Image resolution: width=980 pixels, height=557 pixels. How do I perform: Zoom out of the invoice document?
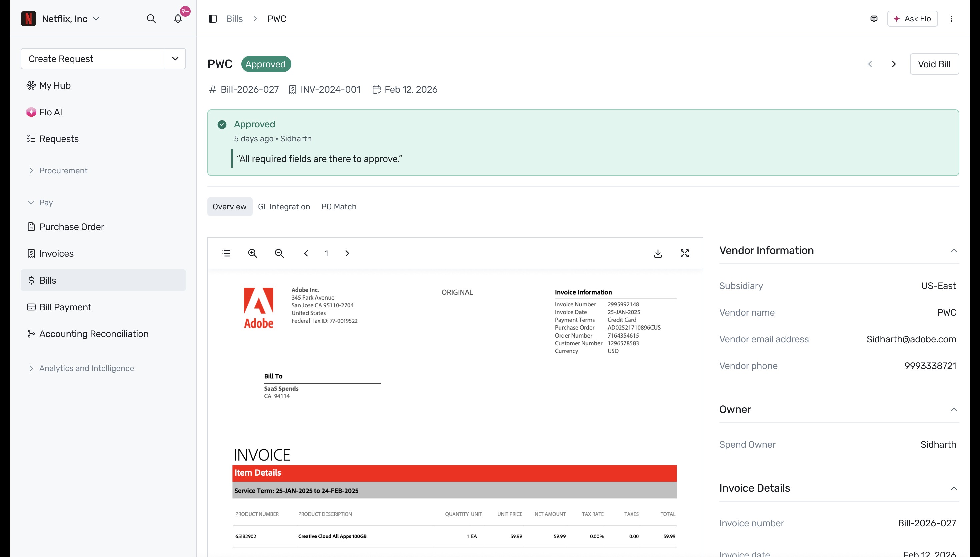279,253
